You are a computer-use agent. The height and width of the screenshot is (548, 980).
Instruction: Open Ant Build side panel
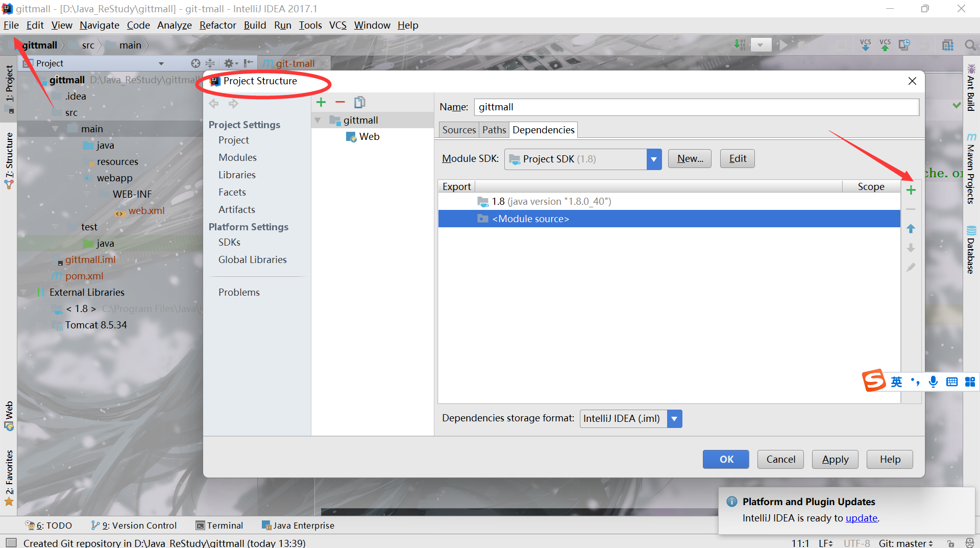click(971, 87)
